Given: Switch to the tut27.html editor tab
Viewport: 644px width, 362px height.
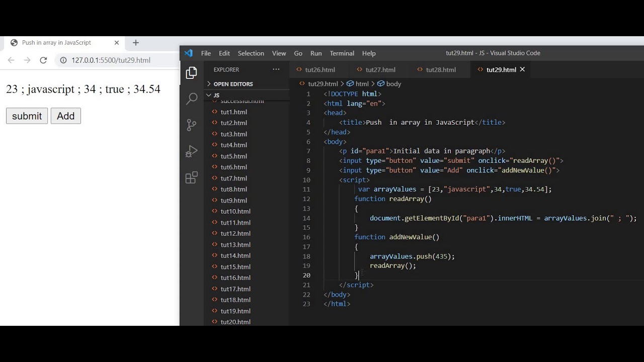Looking at the screenshot, I should (x=380, y=69).
